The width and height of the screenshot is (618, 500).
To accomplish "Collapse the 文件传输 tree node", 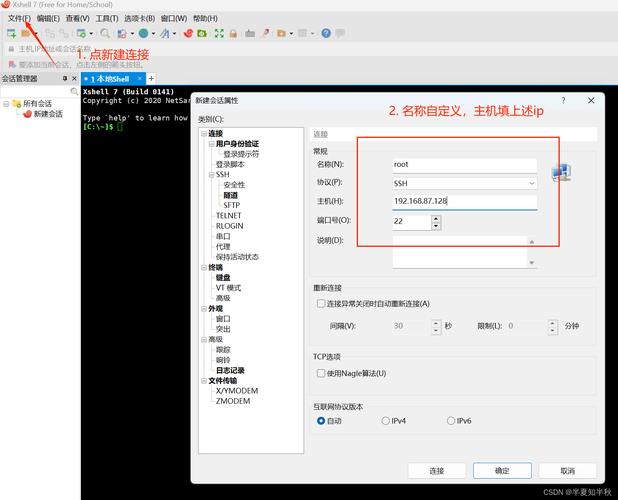I will (204, 381).
